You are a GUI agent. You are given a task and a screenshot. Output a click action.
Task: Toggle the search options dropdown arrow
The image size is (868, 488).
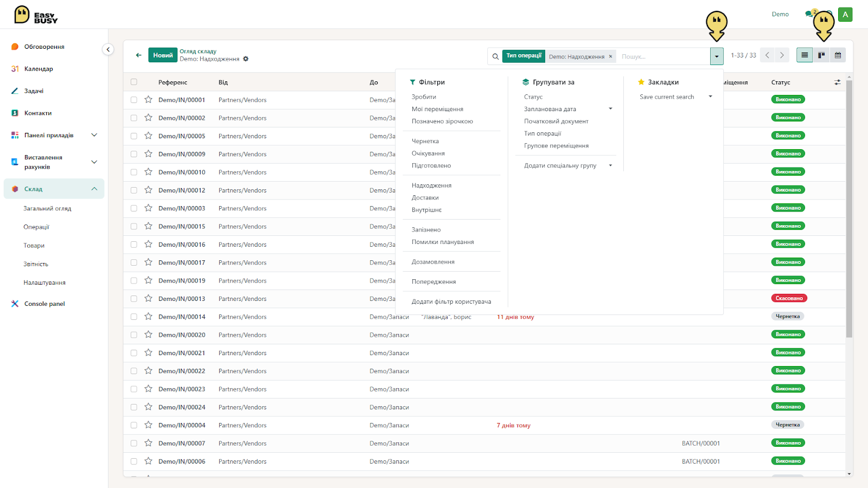(x=717, y=56)
